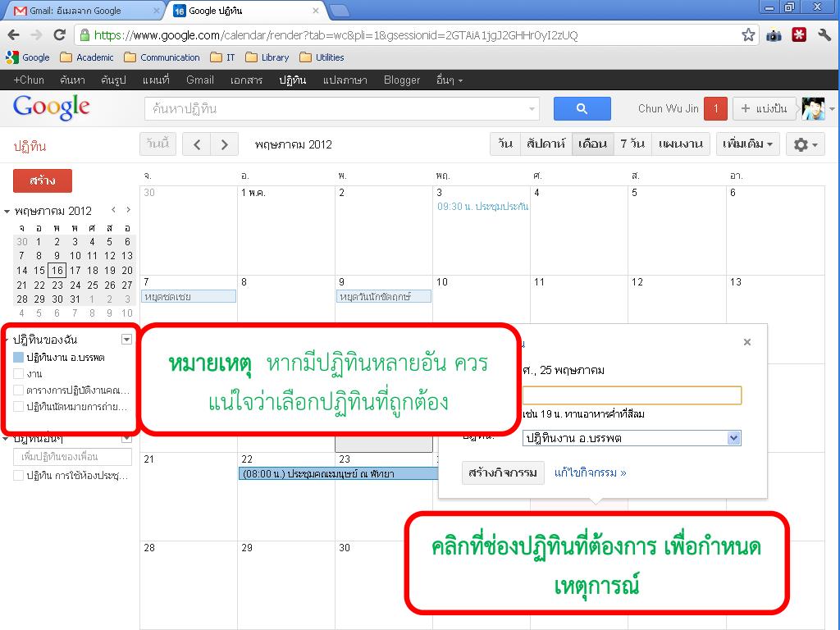Screen dimensions: 840x630
Task: Open 09:30 น. ประชุมประกัน event
Action: [x=482, y=206]
